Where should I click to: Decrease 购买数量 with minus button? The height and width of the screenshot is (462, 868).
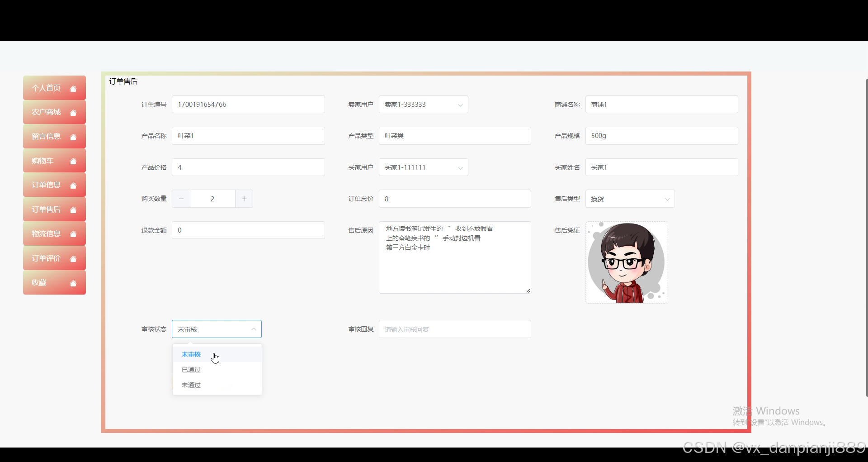click(181, 199)
